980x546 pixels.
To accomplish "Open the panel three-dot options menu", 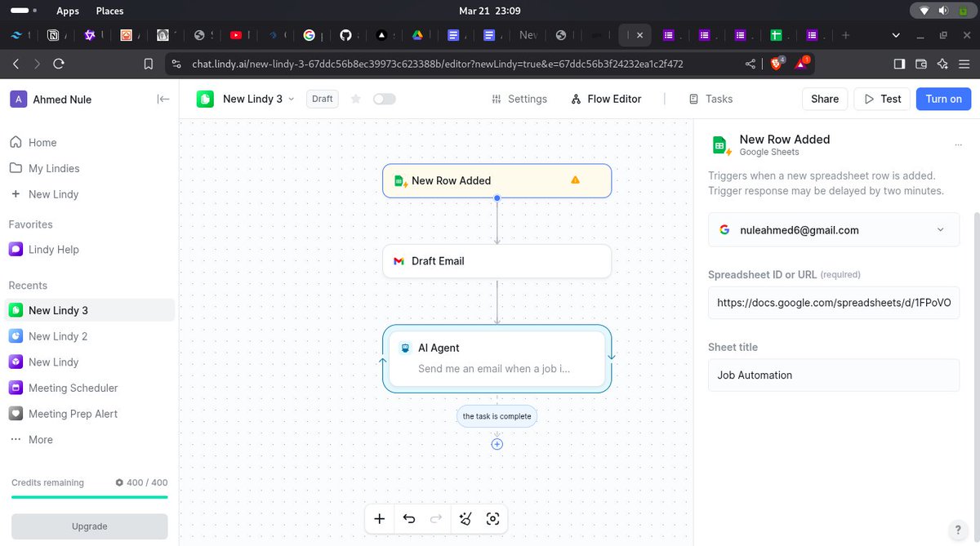I will click(958, 145).
